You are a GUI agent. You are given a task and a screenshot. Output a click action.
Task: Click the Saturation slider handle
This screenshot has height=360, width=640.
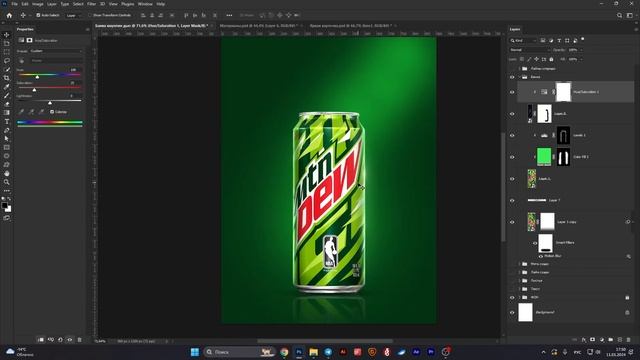tap(34, 90)
